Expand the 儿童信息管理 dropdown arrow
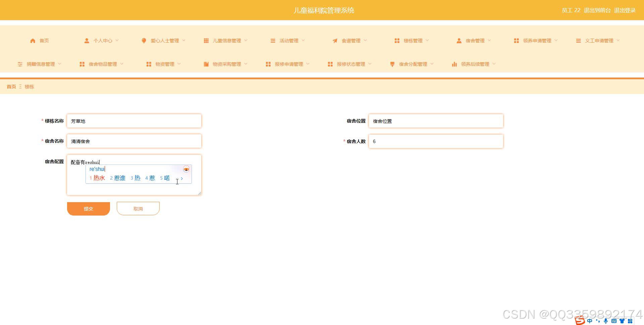 click(x=246, y=40)
